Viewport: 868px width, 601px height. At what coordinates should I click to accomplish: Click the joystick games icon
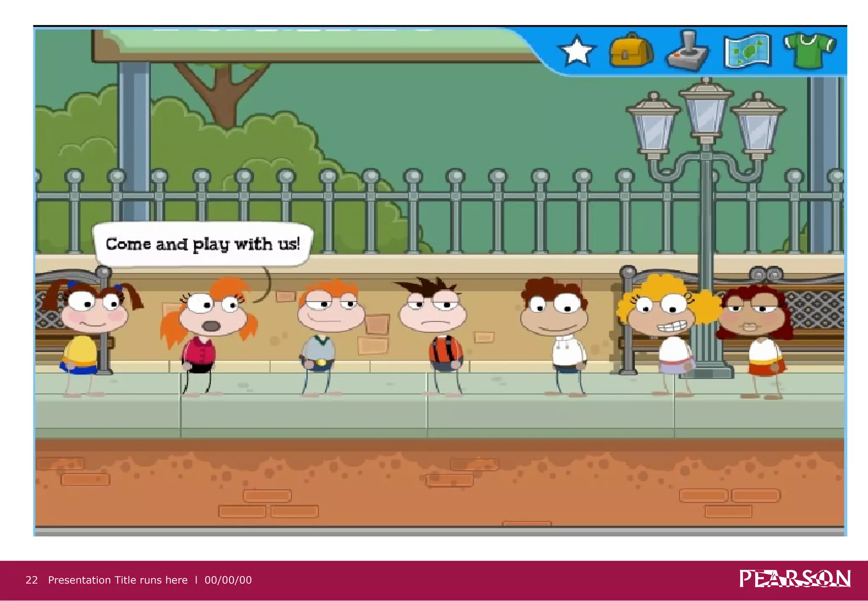click(687, 52)
